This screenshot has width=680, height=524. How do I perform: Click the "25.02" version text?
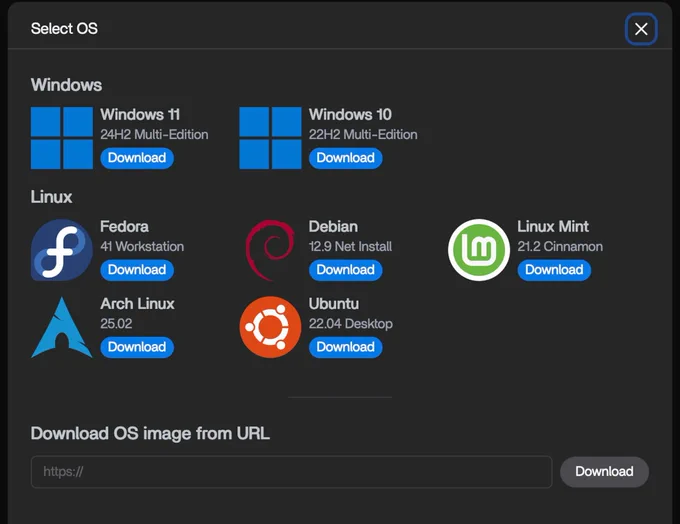pos(116,324)
